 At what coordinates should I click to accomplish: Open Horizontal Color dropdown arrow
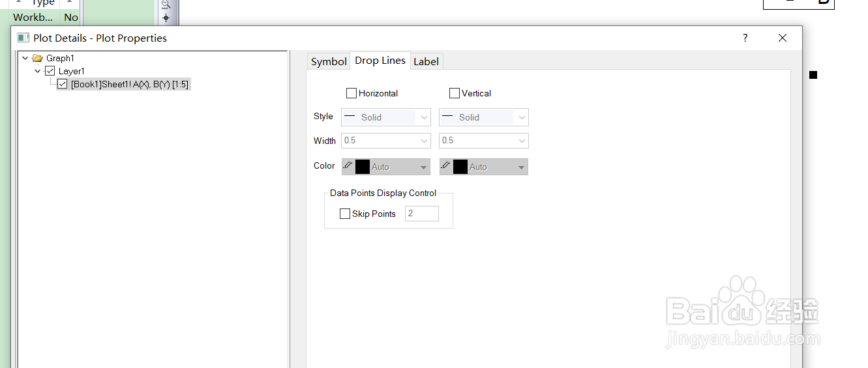coord(424,167)
